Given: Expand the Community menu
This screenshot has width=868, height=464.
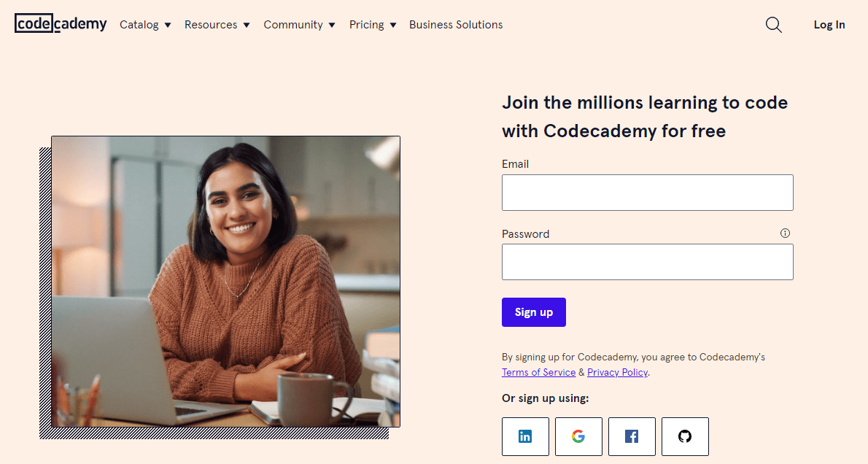Looking at the screenshot, I should click(x=299, y=25).
